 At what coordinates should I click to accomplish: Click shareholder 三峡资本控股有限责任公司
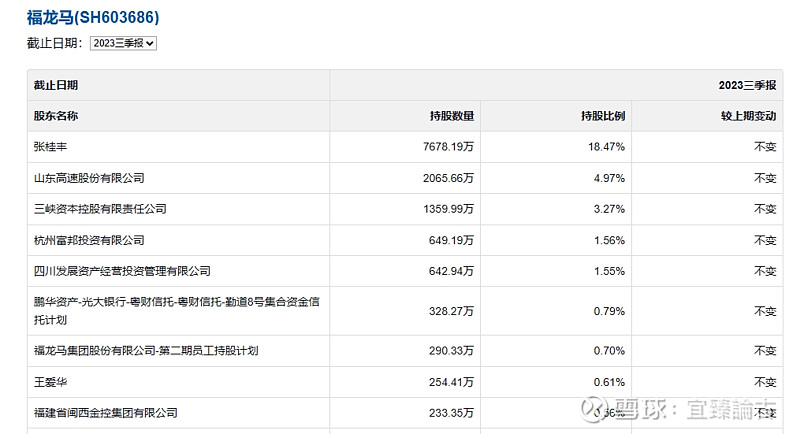pos(100,209)
